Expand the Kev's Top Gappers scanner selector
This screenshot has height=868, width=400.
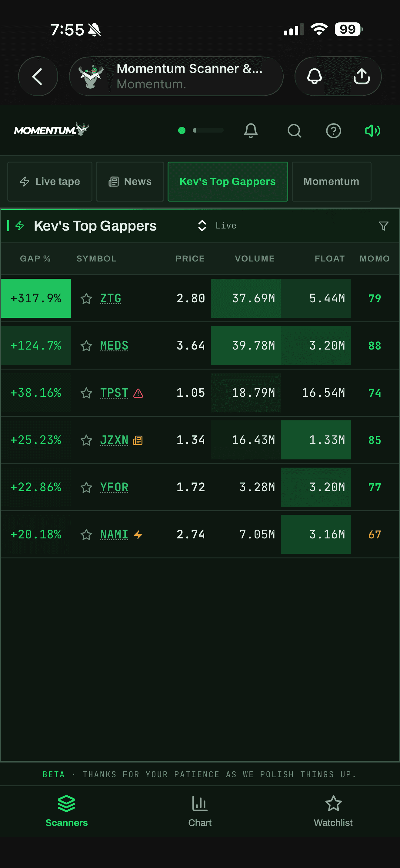202,226
